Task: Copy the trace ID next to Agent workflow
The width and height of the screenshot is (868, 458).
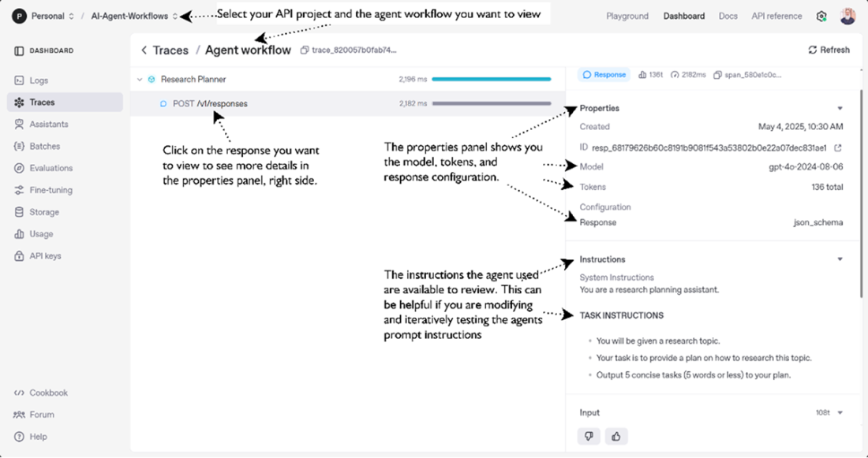Action: point(305,50)
